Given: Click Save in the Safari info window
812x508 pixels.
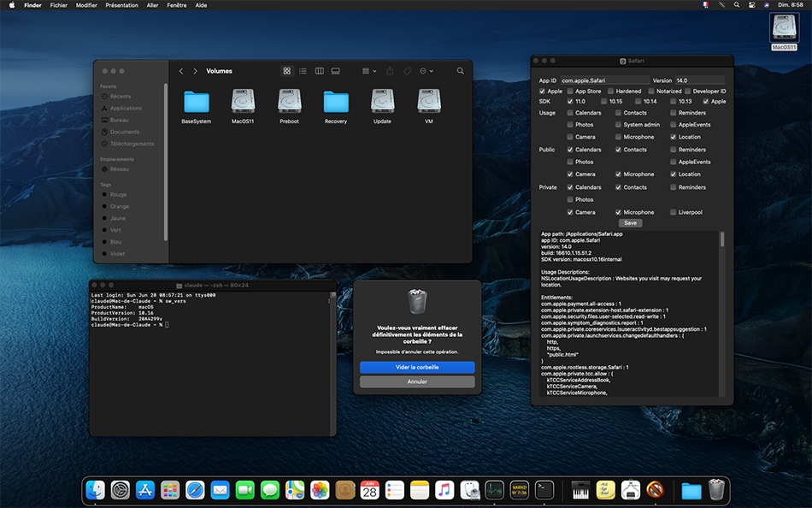Looking at the screenshot, I should click(630, 223).
